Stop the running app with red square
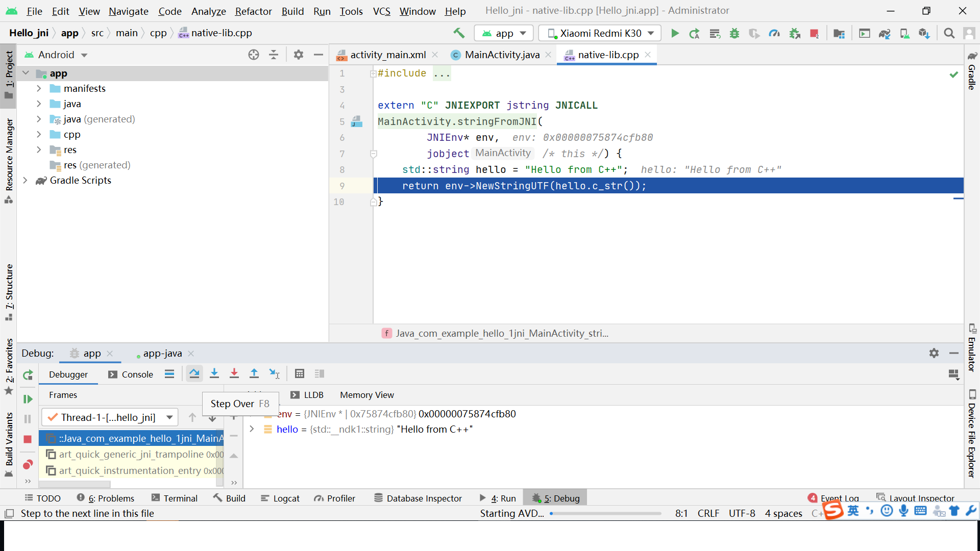Image resolution: width=980 pixels, height=551 pixels. [815, 33]
